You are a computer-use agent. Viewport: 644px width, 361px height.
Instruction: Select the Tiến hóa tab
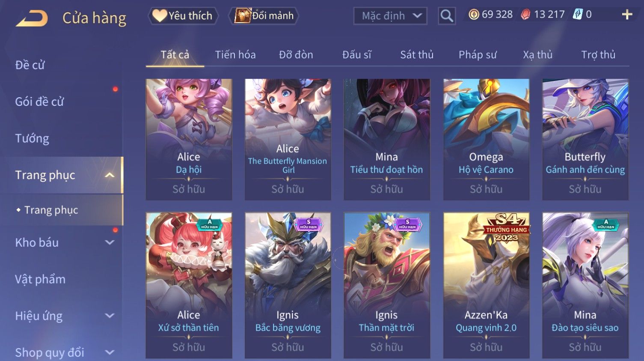point(235,55)
